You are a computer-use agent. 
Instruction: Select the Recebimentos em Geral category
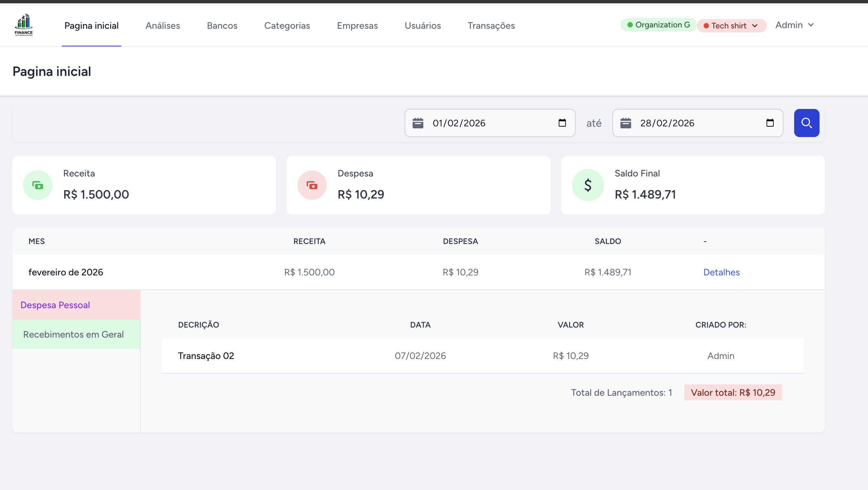pyautogui.click(x=76, y=334)
